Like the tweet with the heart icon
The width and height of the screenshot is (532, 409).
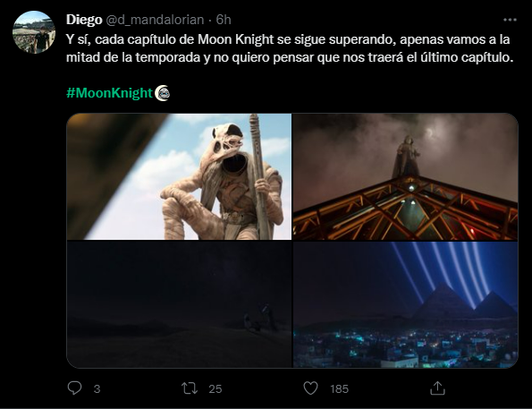pos(310,388)
